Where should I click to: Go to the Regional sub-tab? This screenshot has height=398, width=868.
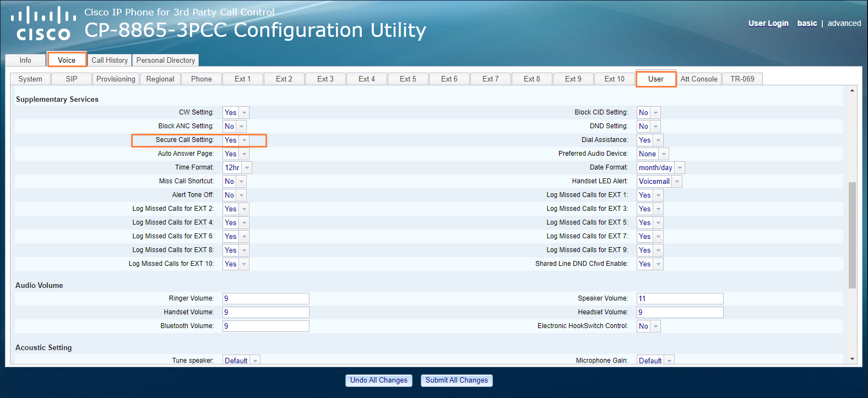pos(160,79)
